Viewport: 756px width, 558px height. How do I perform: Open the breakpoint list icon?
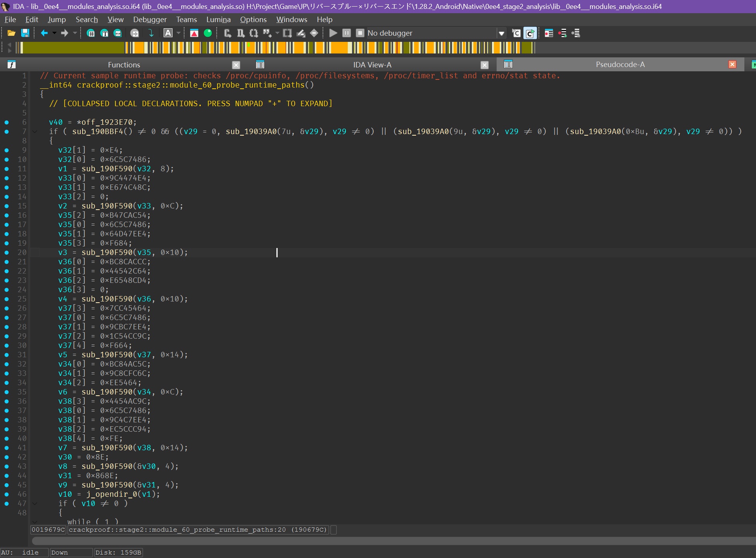pos(549,33)
